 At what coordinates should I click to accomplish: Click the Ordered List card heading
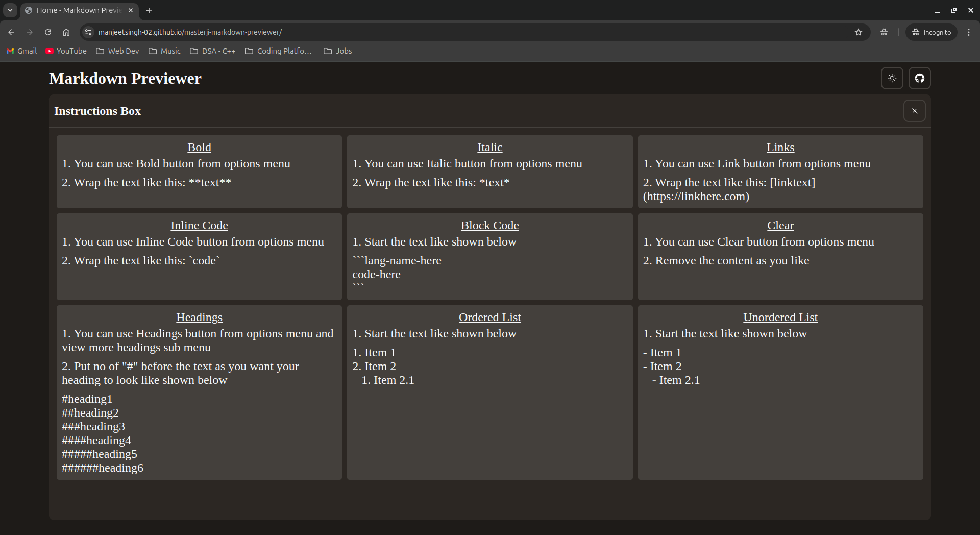pos(490,317)
